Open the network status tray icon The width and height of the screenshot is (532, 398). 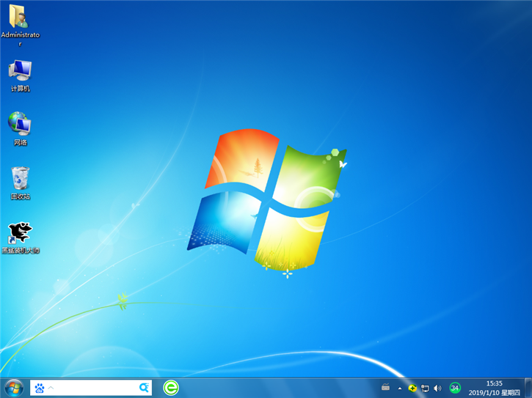pos(425,388)
